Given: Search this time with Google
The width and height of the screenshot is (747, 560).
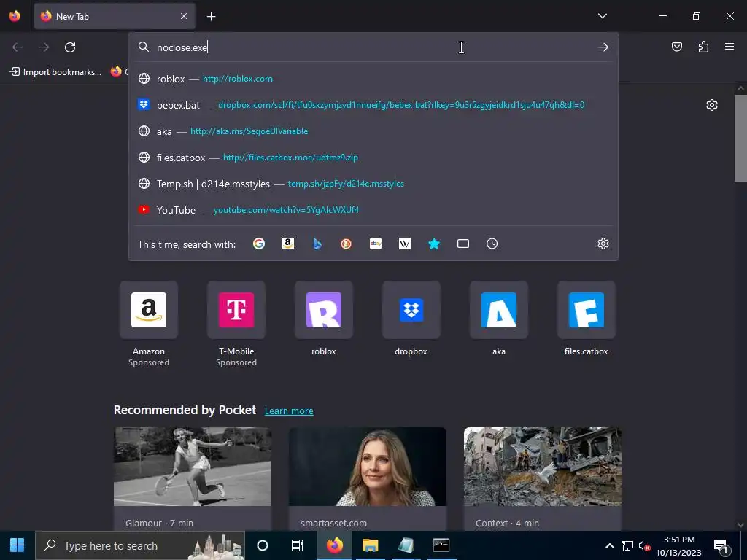Looking at the screenshot, I should tap(259, 244).
